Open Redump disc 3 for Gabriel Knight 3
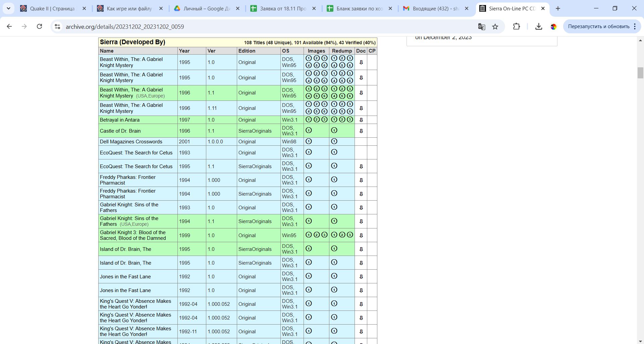Viewport: 644px width, 344px height. 350,235
